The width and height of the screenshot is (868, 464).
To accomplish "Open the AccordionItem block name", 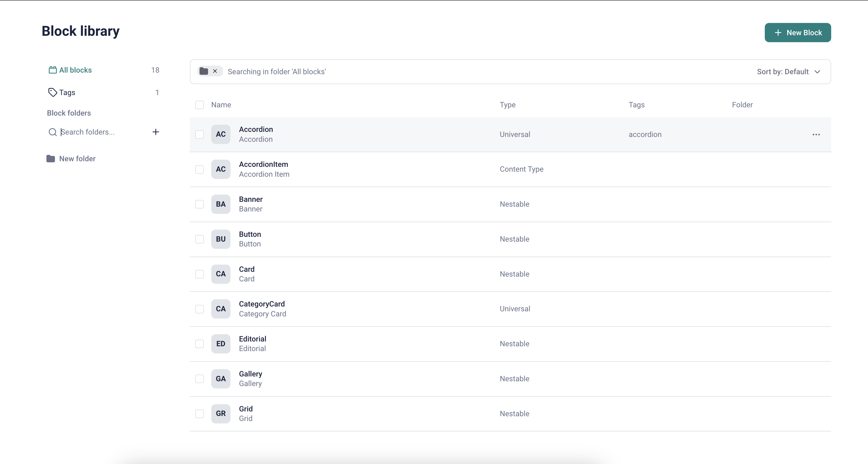I will [264, 164].
